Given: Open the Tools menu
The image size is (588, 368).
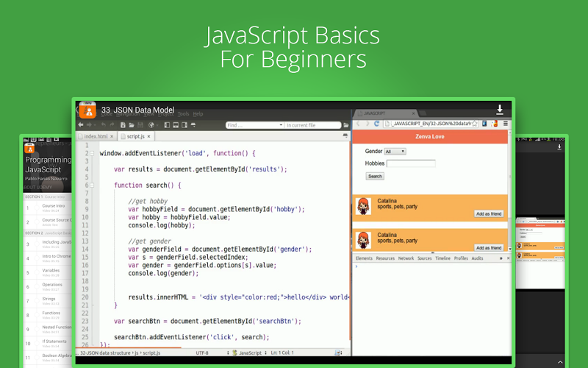Looking at the screenshot, I should click(183, 114).
